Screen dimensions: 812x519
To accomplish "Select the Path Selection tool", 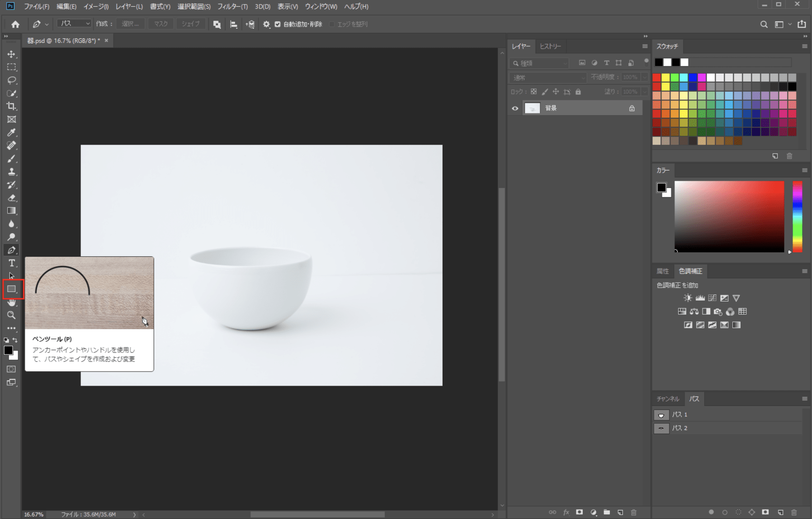I will [11, 276].
